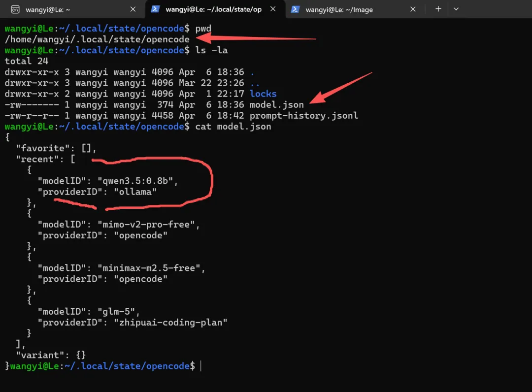Click the command prompt icon on first tab
The image size is (532, 392).
pyautogui.click(x=15, y=9)
